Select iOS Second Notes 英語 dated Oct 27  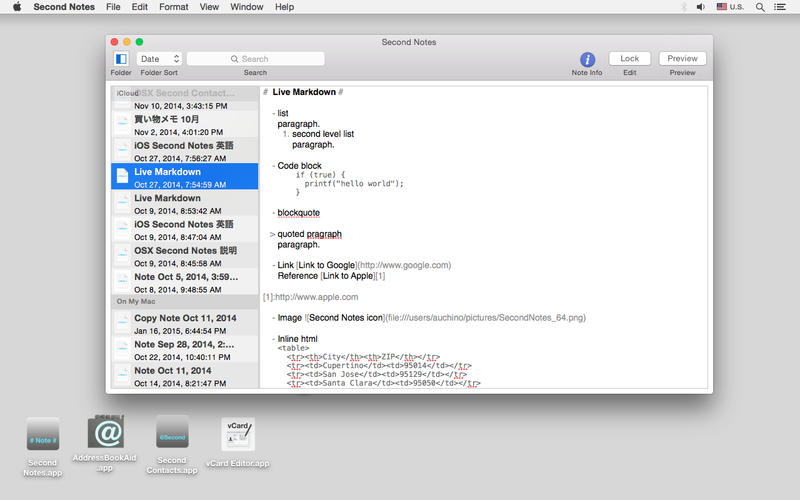coord(185,151)
